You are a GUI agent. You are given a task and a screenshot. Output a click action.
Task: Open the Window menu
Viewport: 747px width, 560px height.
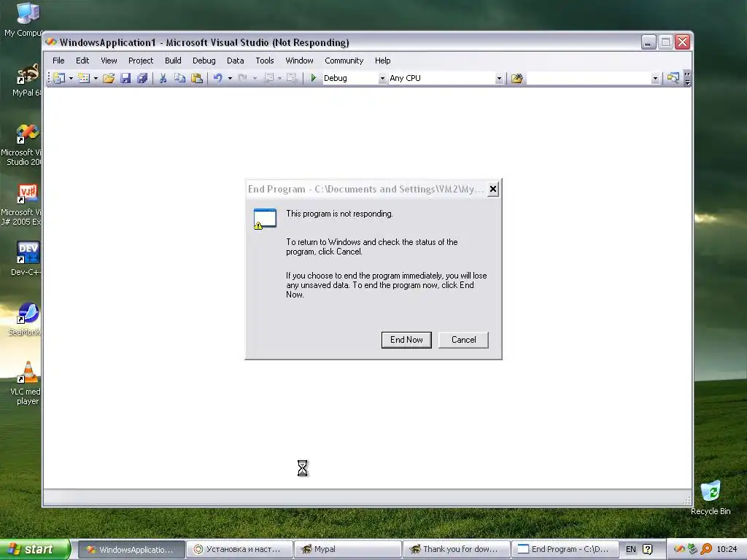coord(299,61)
